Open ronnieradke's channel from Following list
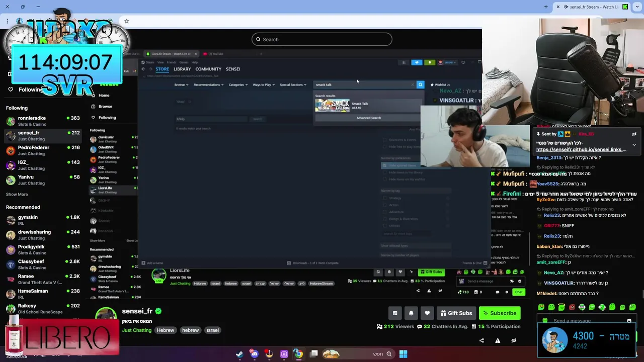This screenshot has height=362, width=644. tap(43, 121)
